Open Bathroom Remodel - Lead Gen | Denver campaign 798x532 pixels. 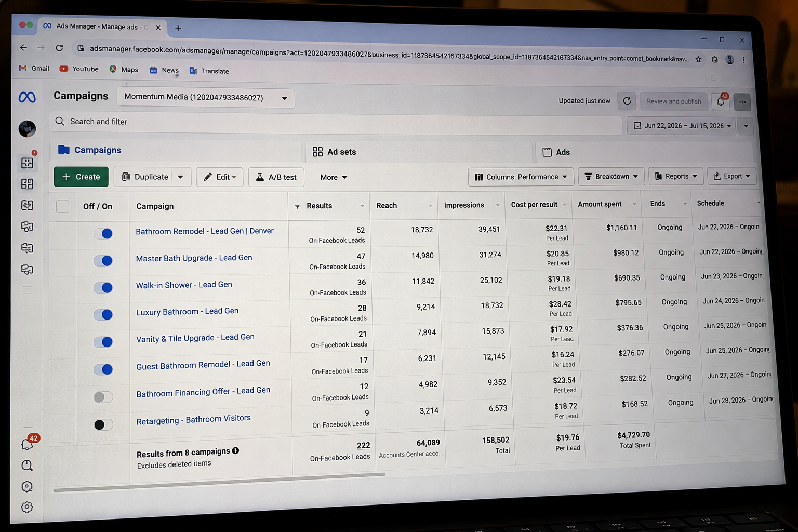[205, 231]
